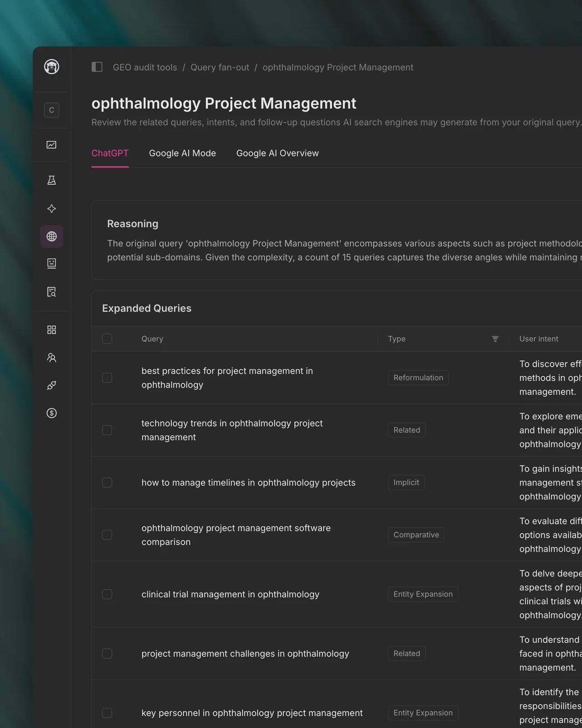Click the Implicit type tag
This screenshot has height=728, width=582.
coord(406,482)
